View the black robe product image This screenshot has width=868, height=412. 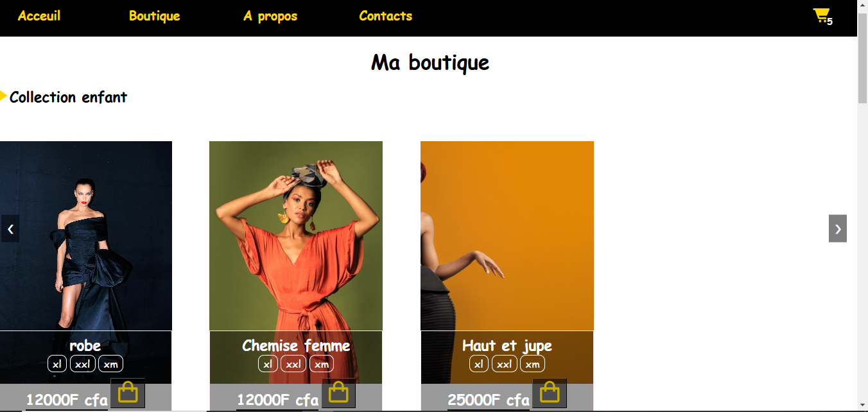coord(86,236)
